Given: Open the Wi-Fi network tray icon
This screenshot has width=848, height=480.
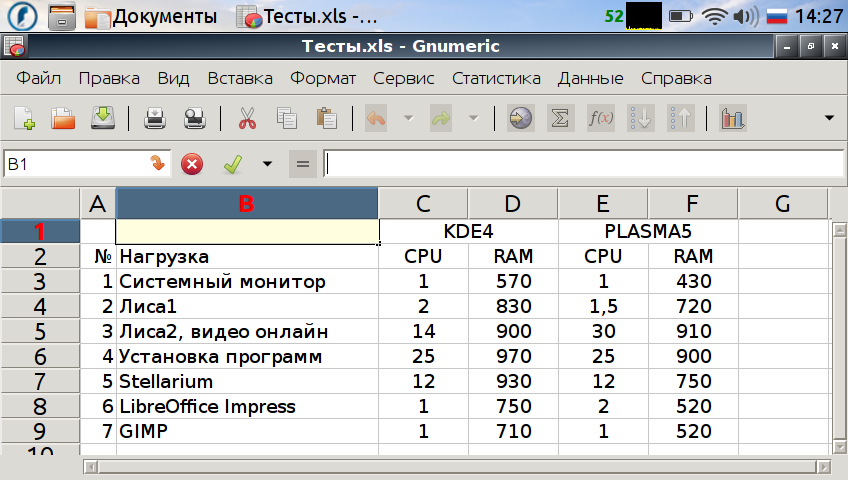Looking at the screenshot, I should click(x=714, y=16).
